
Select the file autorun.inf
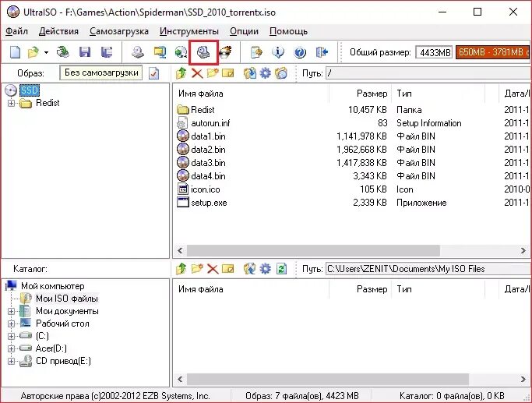(210, 123)
